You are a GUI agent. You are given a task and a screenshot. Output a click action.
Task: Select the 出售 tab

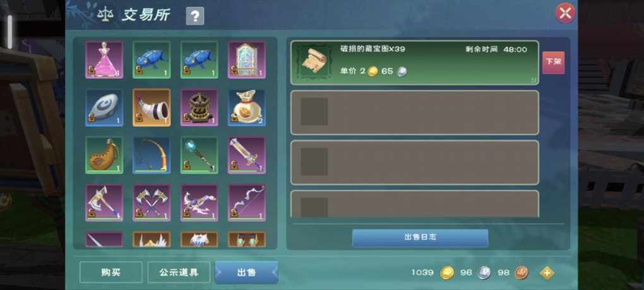pos(246,272)
